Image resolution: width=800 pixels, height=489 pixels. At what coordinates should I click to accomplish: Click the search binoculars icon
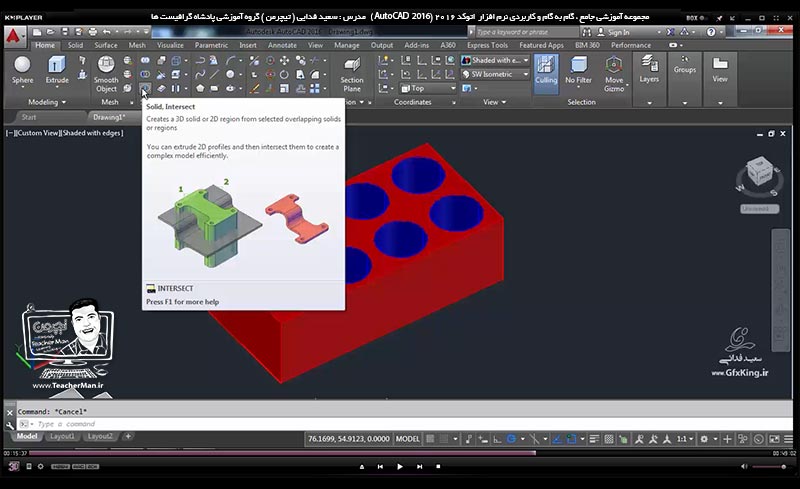(x=587, y=32)
